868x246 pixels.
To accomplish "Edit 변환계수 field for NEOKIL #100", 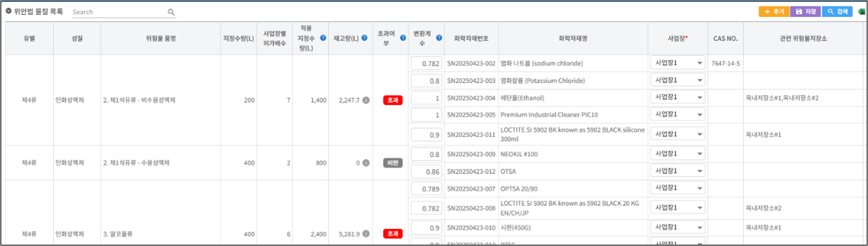I will 426,154.
